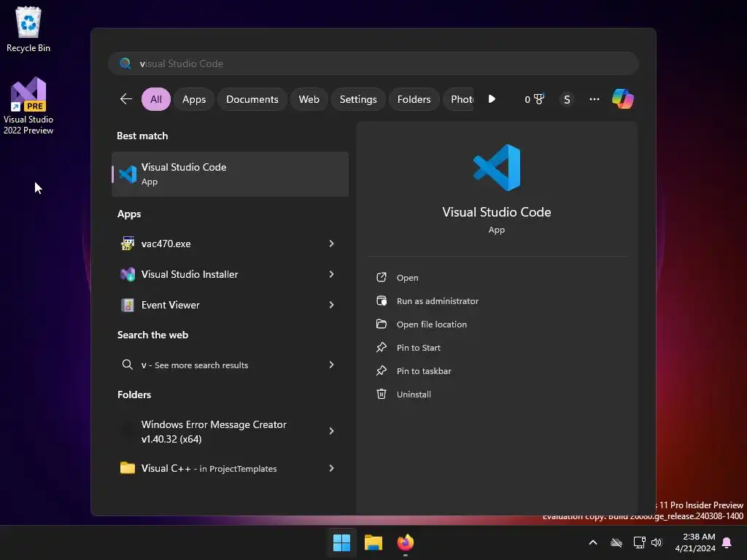Click the Visual Studio Installer icon
This screenshot has height=560, width=747.
127,274
